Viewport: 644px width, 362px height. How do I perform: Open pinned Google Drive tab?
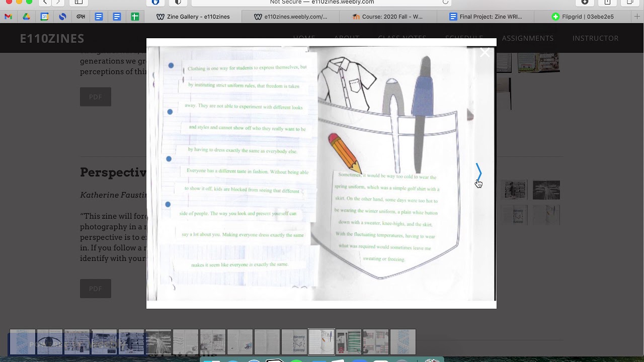[26, 17]
